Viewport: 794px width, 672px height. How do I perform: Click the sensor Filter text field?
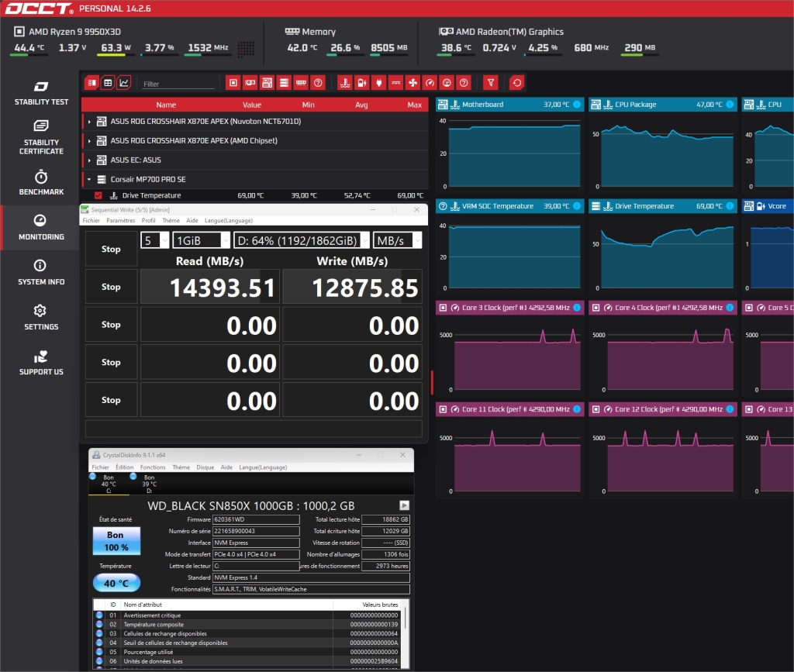178,84
